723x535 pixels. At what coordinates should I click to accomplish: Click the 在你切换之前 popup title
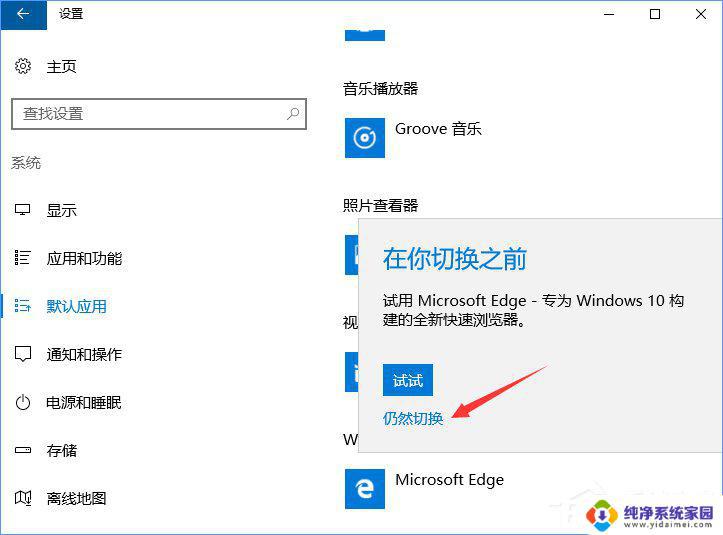pos(455,258)
